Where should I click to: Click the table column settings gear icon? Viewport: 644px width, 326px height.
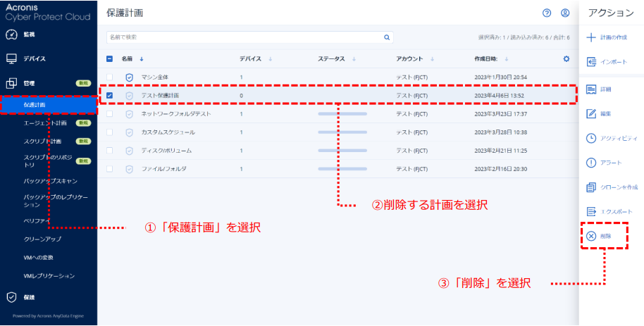pos(566,58)
